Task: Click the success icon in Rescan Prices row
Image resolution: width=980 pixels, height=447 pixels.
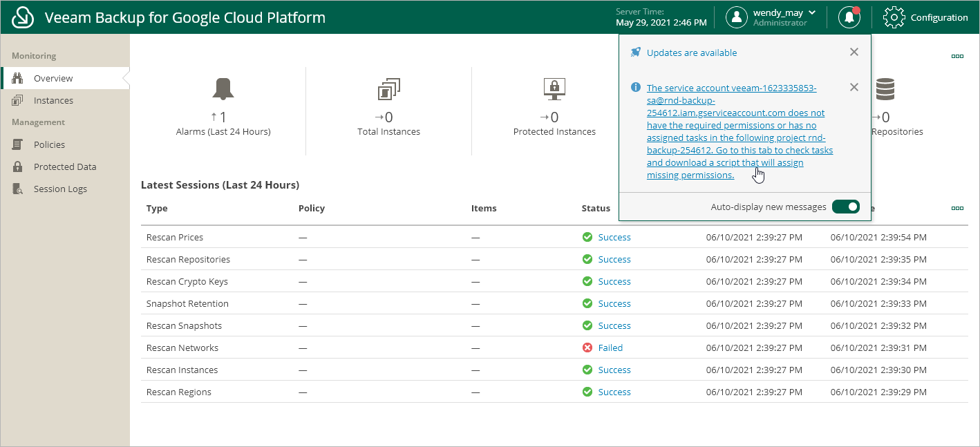Action: click(x=587, y=237)
